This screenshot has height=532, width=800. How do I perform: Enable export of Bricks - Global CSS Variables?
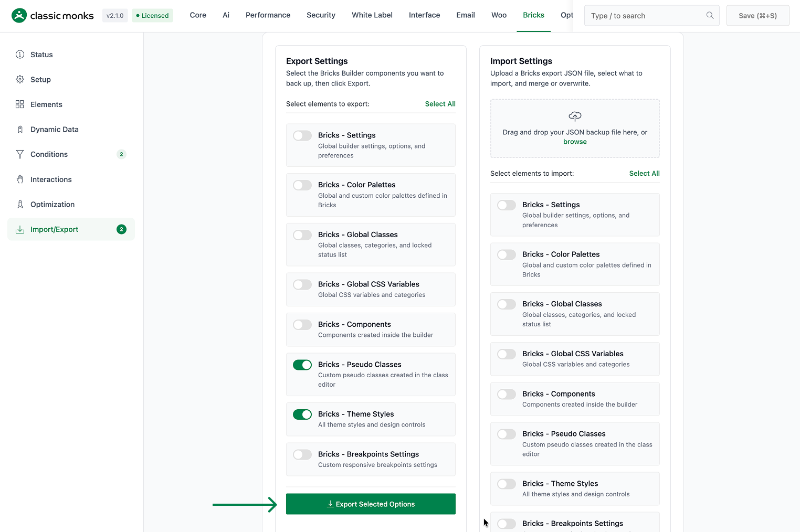pyautogui.click(x=302, y=285)
